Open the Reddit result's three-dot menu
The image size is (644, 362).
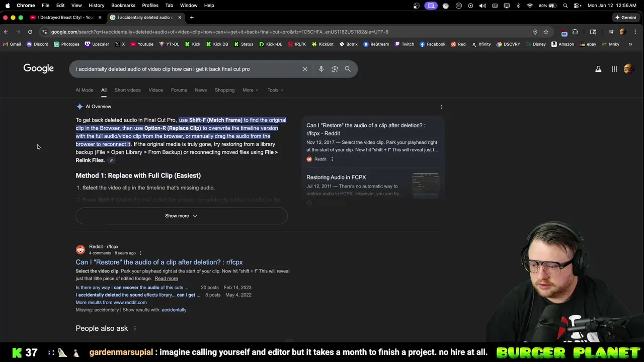pyautogui.click(x=140, y=253)
